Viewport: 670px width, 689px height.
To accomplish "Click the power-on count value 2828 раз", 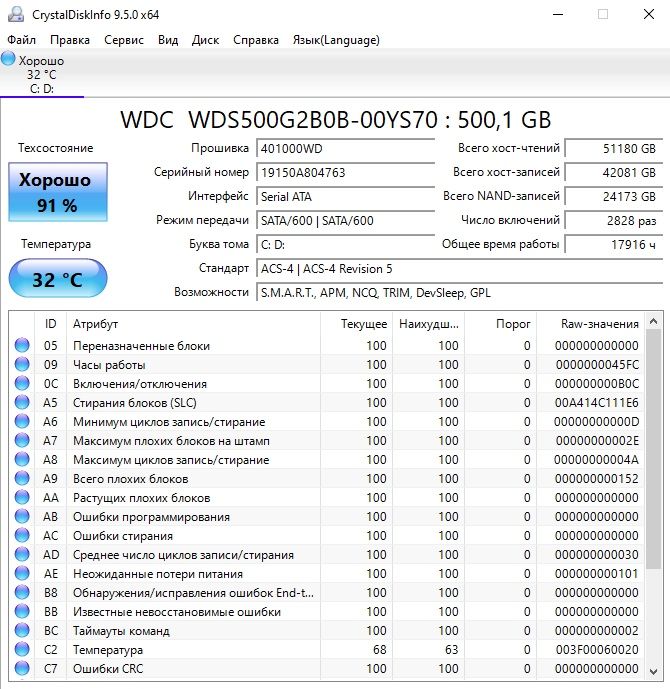I will [613, 221].
